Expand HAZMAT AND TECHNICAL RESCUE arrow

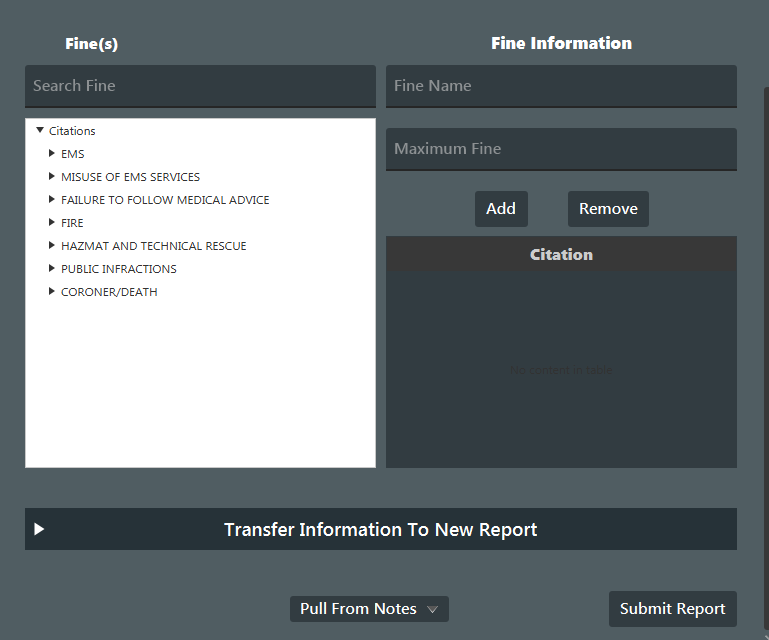[52, 246]
